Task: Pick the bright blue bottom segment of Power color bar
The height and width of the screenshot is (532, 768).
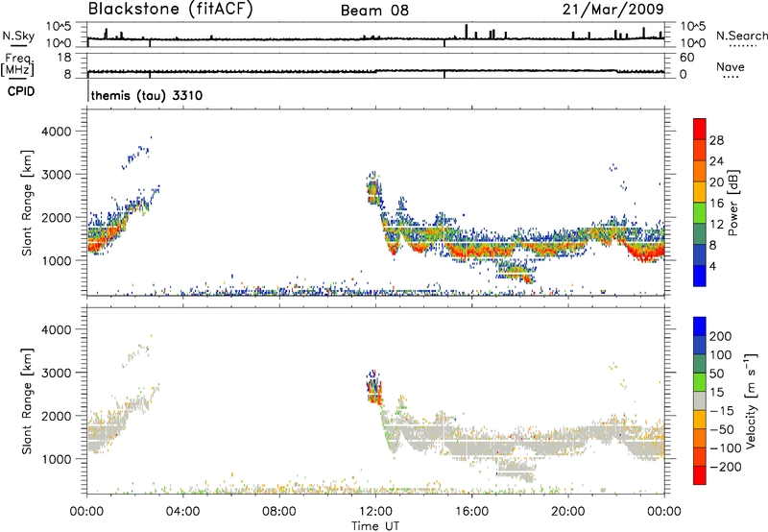Action: click(x=700, y=276)
